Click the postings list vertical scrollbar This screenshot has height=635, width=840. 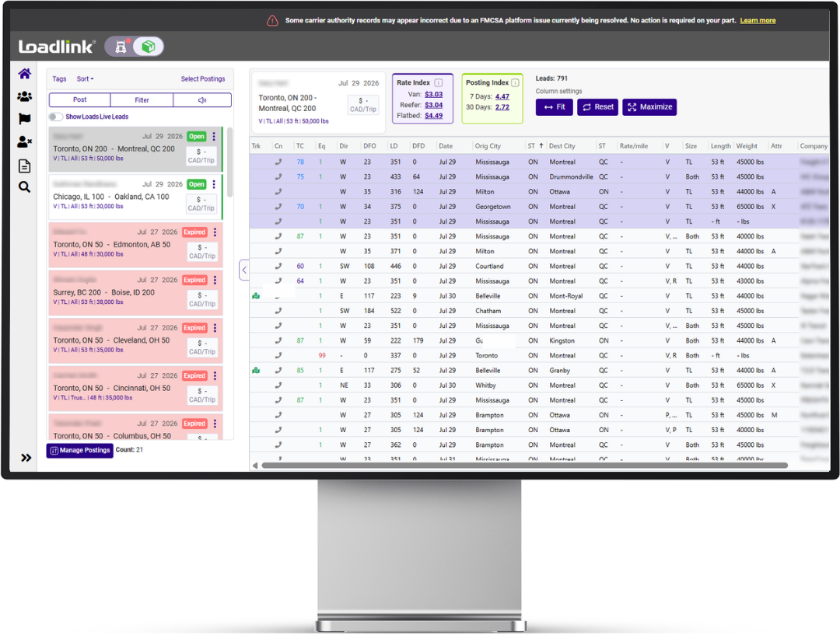click(x=229, y=162)
